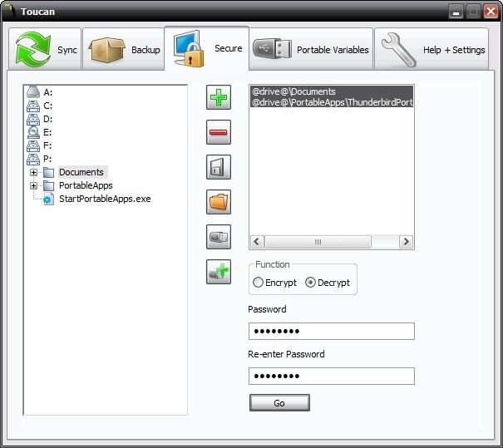Select the Documents tree item label
This screenshot has height=448, width=503.
pyautogui.click(x=81, y=172)
